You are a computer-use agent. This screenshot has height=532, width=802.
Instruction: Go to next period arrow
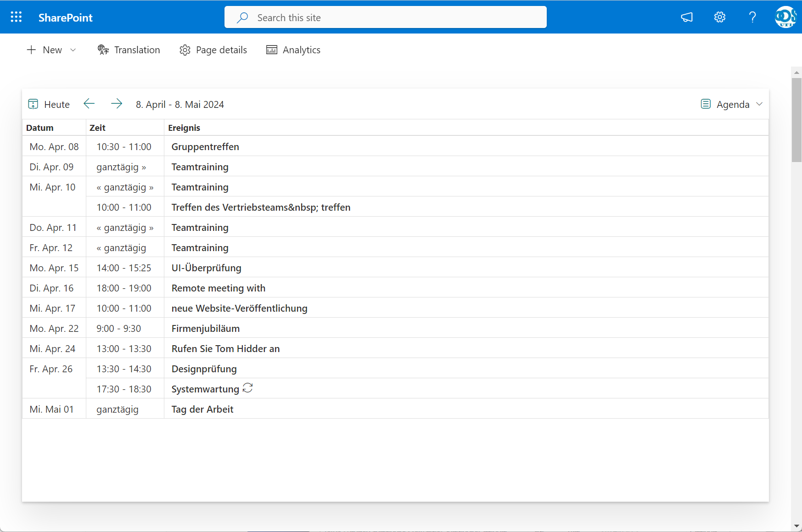pos(117,104)
